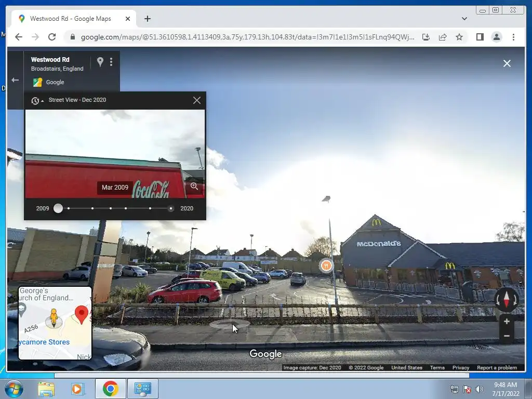The height and width of the screenshot is (399, 532).
Task: Click the timeline slider handle at 2009
Action: (x=58, y=208)
